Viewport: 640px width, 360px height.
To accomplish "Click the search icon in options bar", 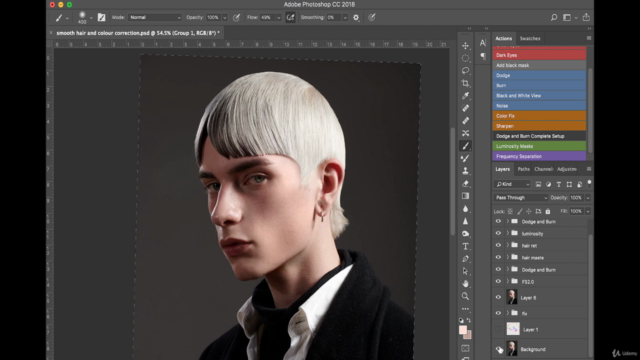I will click(554, 18).
